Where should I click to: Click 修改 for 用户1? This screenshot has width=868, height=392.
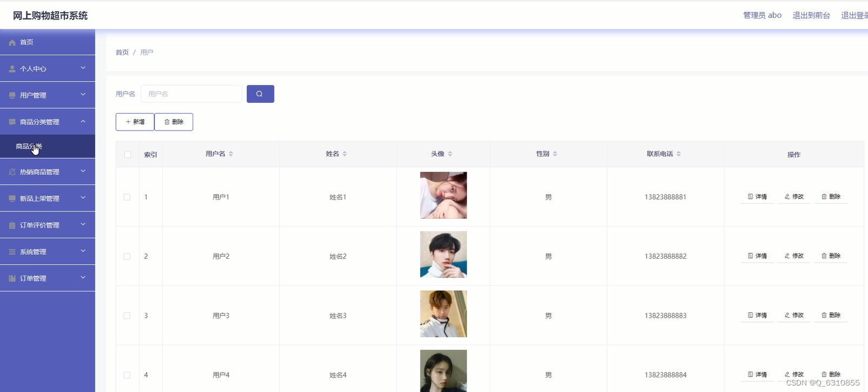[794, 197]
